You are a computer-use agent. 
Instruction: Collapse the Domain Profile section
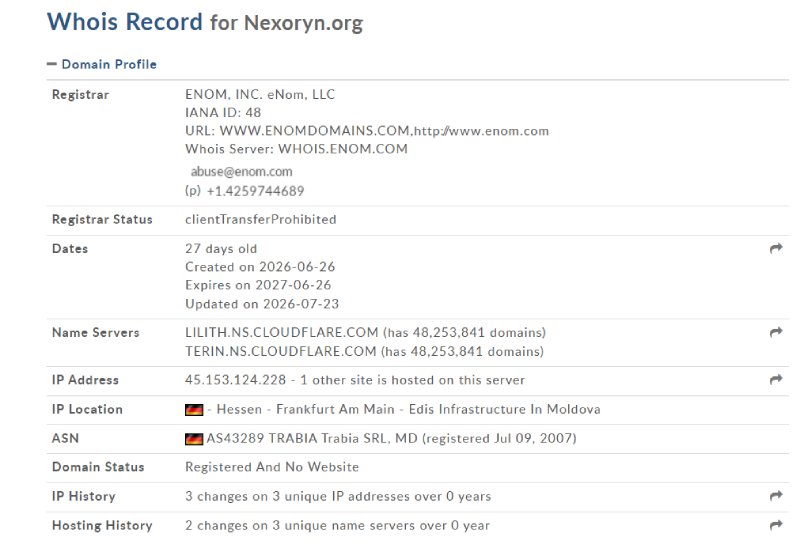tap(102, 64)
